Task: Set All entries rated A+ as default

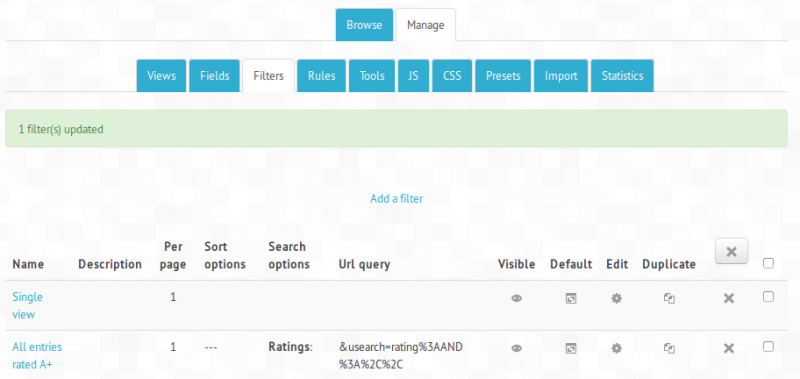Action: click(570, 348)
